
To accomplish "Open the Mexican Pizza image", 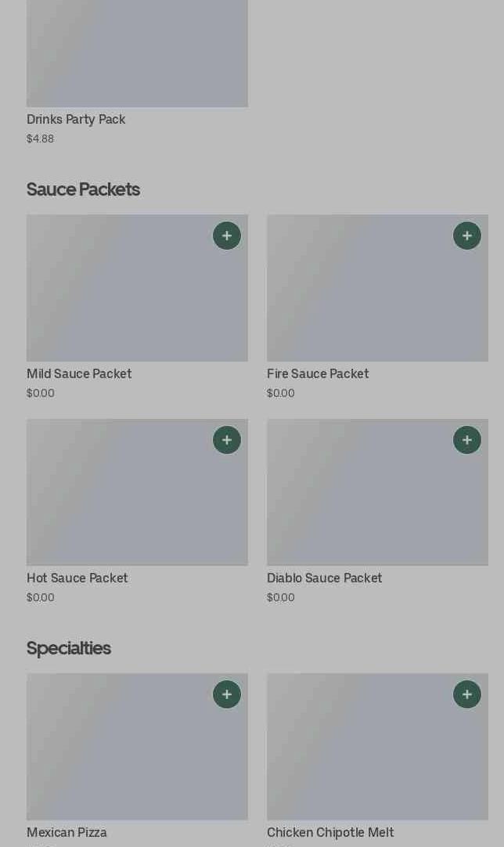I will tap(117, 755).
